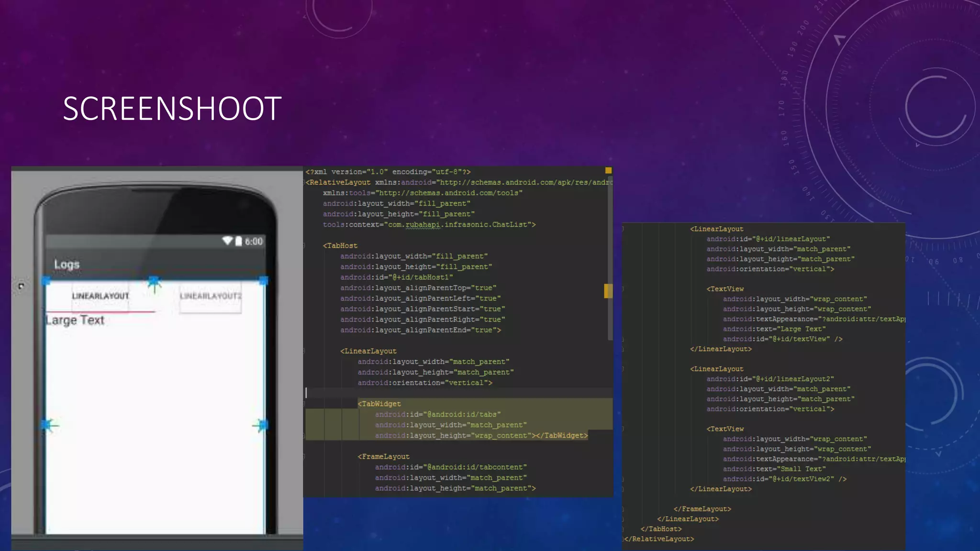Click the yellow warning stripe on editor scrollbar

[x=608, y=291]
